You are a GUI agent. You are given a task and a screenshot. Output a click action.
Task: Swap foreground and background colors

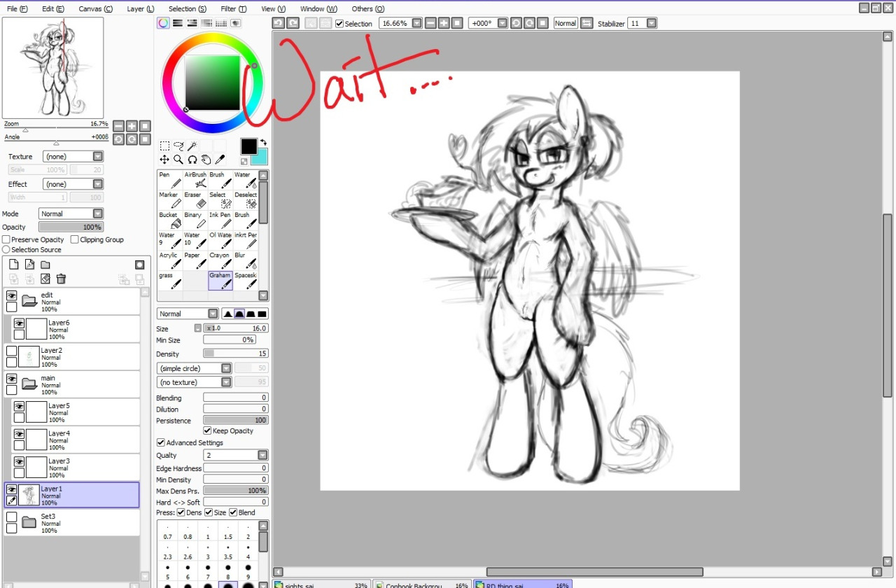pyautogui.click(x=264, y=142)
